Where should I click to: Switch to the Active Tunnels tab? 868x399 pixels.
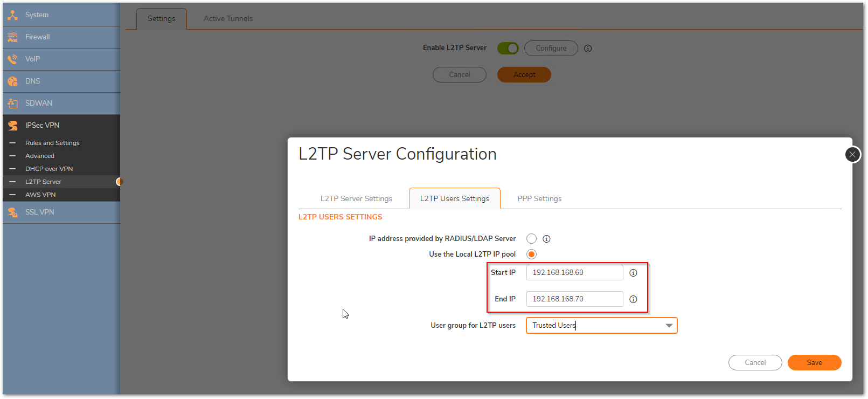228,19
